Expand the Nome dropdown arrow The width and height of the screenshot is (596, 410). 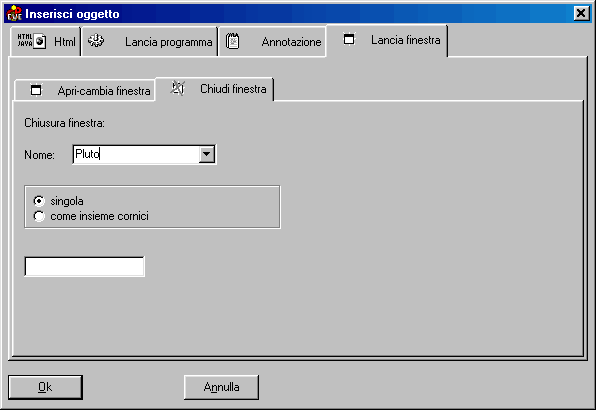[207, 154]
